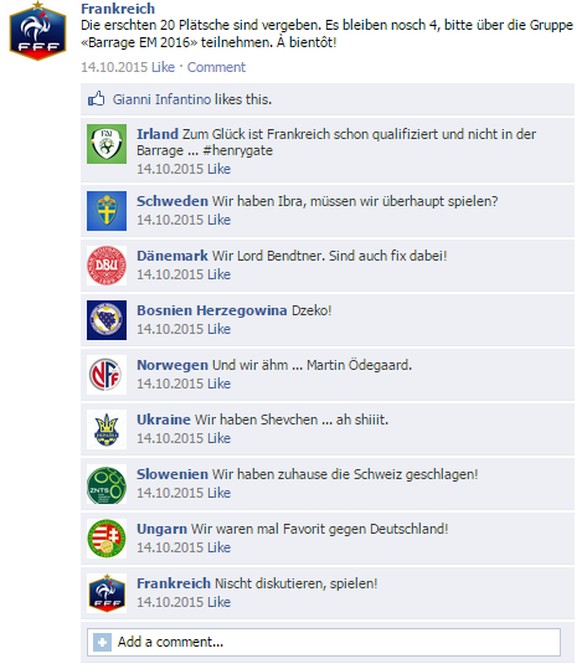The height and width of the screenshot is (669, 582).
Task: Like Ungarn's comment about Deutschland
Action: point(219,547)
